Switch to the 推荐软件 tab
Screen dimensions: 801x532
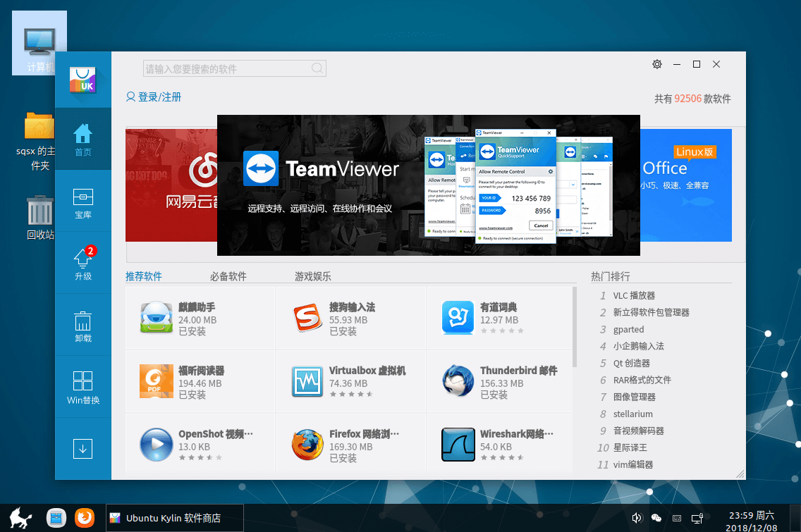[144, 276]
